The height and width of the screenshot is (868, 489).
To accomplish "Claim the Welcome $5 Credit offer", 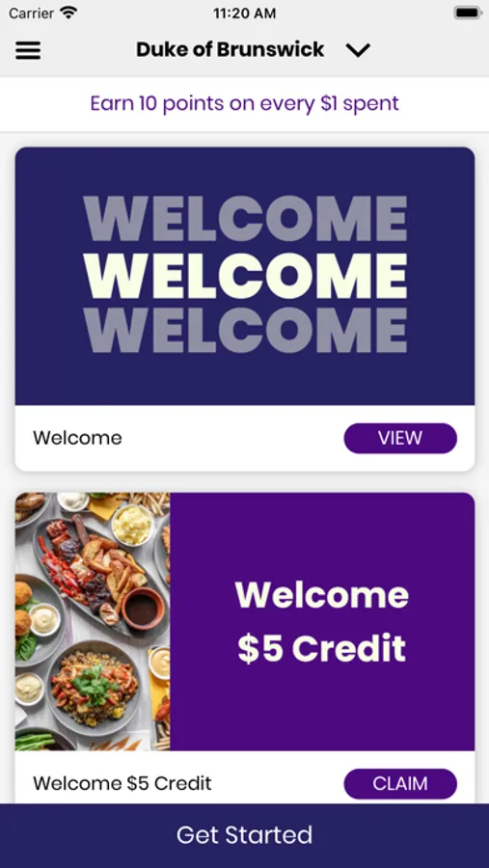I will tap(400, 783).
